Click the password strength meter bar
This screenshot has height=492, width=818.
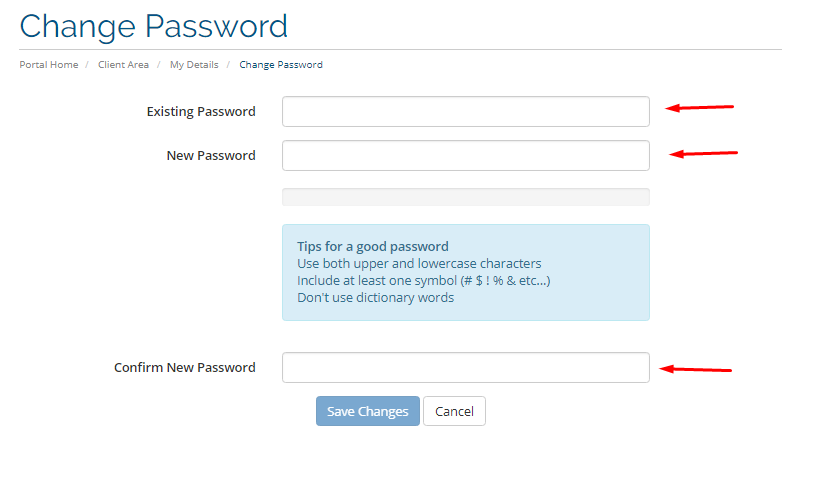click(465, 197)
